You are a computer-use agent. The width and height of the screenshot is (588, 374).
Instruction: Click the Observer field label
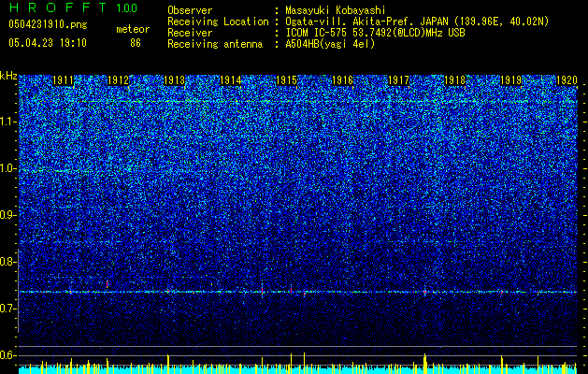[190, 10]
